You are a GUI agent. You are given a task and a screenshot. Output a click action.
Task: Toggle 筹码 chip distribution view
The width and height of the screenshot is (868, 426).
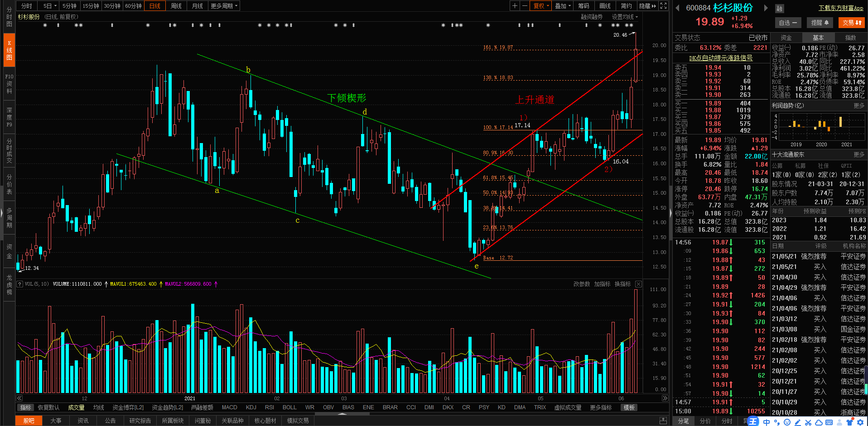tap(583, 6)
